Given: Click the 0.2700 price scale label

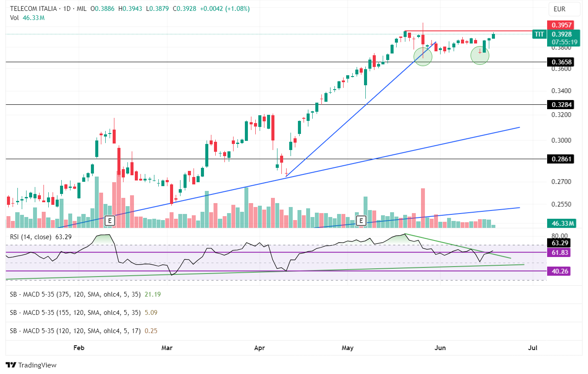Looking at the screenshot, I should (561, 181).
